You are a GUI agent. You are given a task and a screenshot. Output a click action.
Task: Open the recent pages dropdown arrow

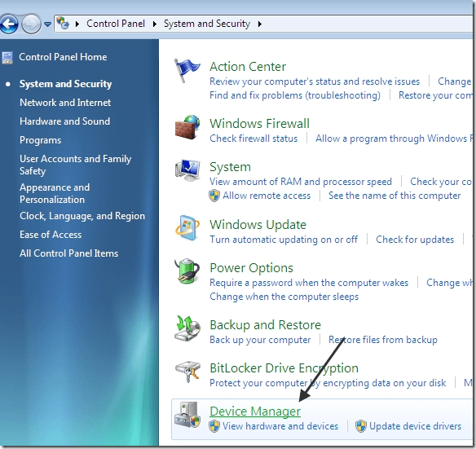coord(47,24)
